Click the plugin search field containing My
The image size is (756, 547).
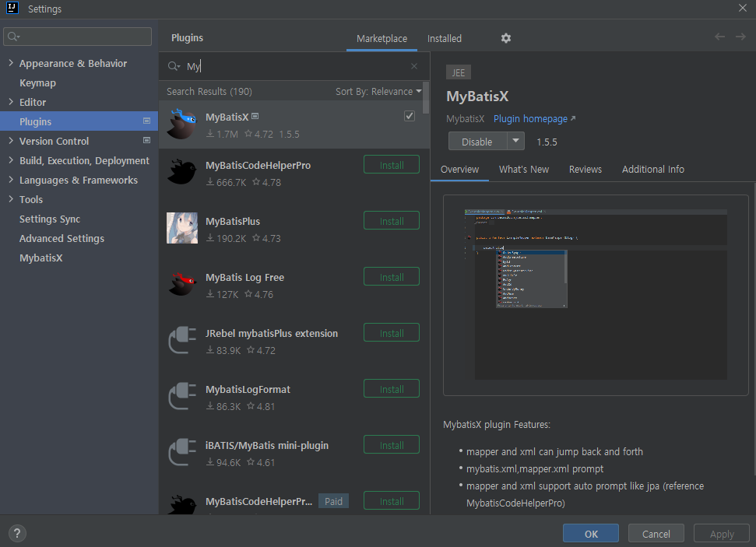(294, 66)
